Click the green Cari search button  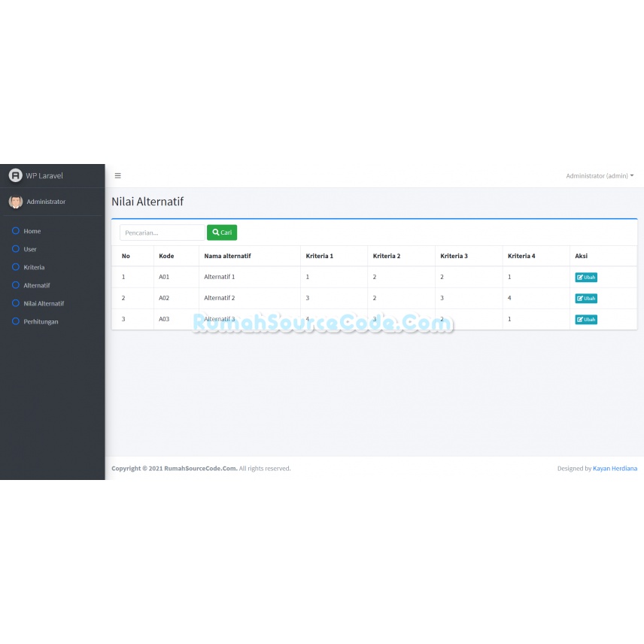[222, 232]
